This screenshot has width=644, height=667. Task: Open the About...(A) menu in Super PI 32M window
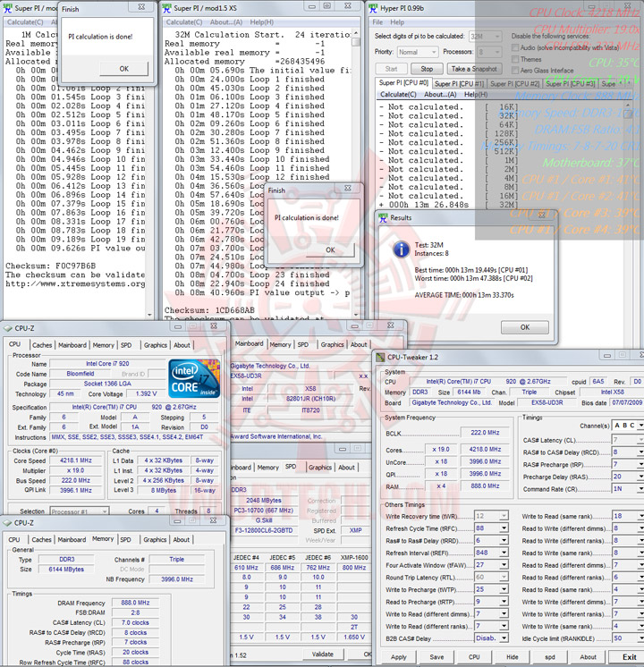[226, 22]
